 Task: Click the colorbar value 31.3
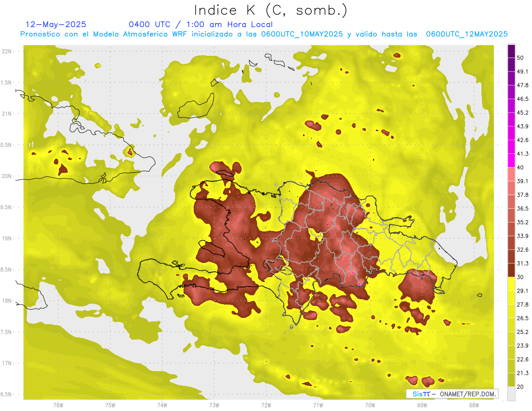click(x=522, y=263)
